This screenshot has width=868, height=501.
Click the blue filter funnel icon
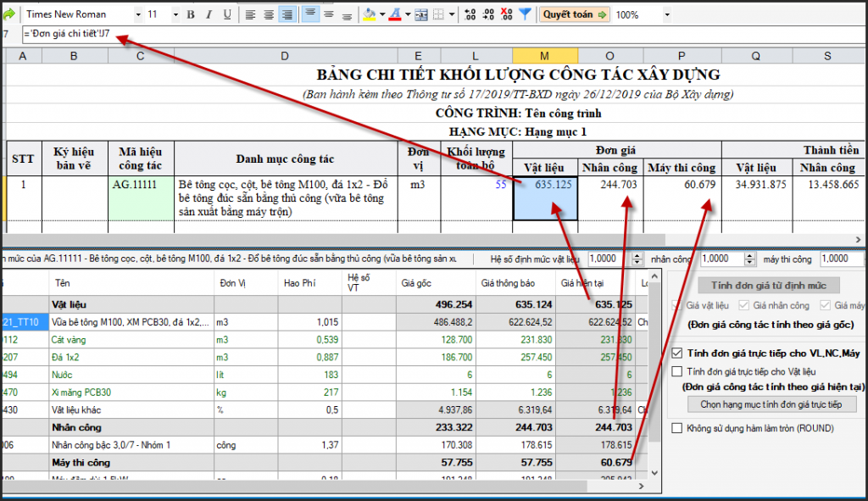coord(525,14)
